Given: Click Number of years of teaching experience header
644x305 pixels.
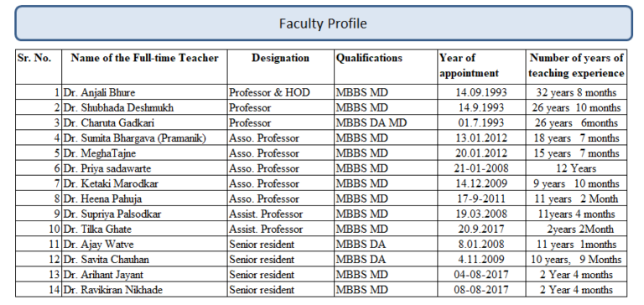Looking at the screenshot, I should [576, 67].
